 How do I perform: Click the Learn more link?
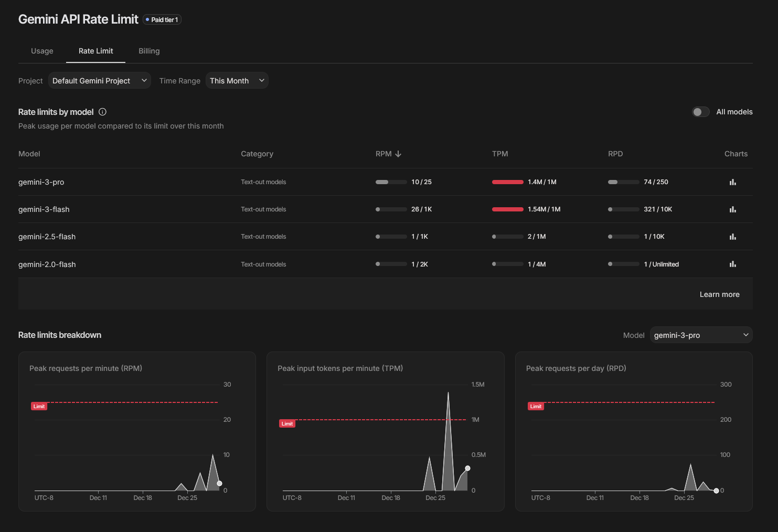pos(719,294)
